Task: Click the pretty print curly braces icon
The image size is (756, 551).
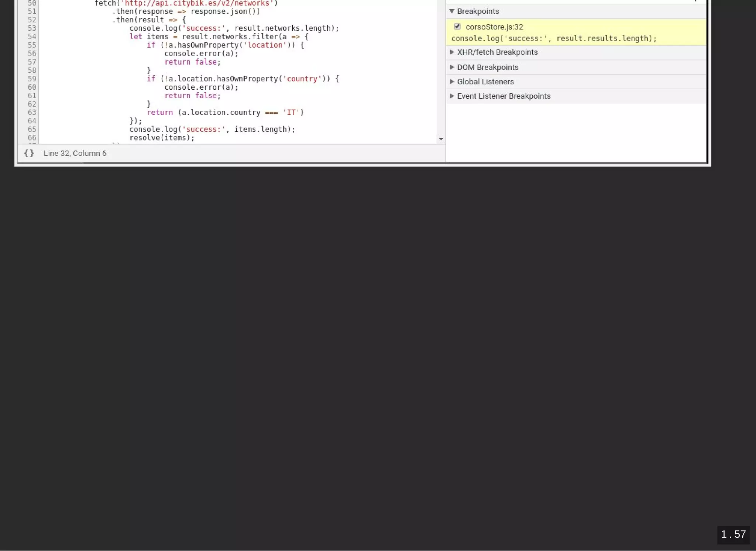Action: 29,153
